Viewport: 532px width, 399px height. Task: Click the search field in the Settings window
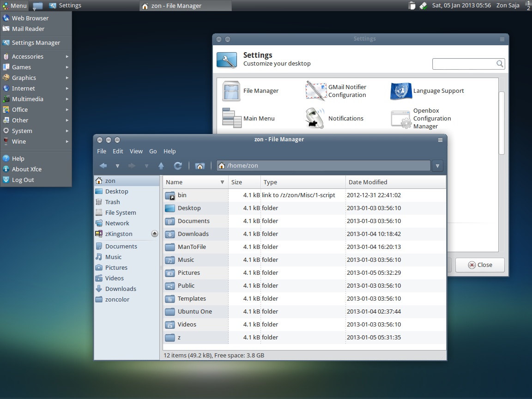pos(464,64)
